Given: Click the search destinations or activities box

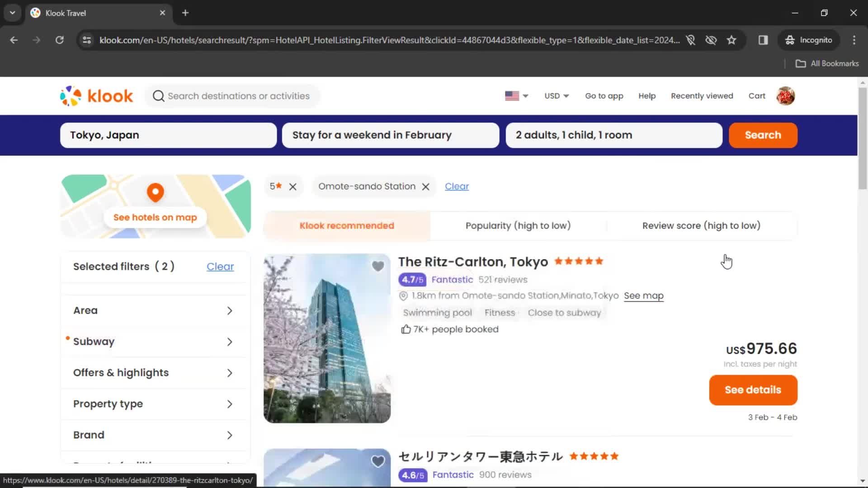Looking at the screenshot, I should click(x=232, y=96).
